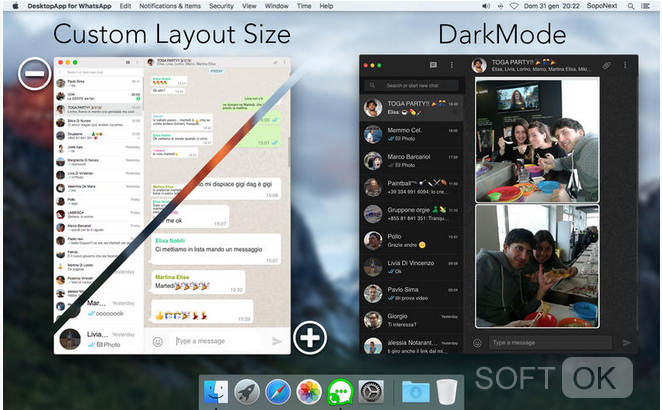Select the Livia Di Vincenzo chat in the dark list

[412, 267]
